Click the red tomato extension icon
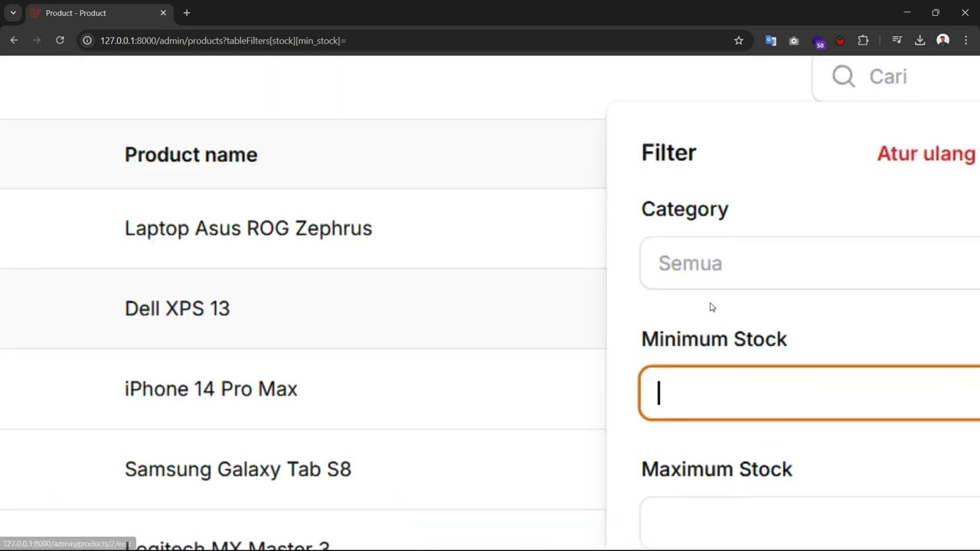Screen dimensions: 980x551 840,41
